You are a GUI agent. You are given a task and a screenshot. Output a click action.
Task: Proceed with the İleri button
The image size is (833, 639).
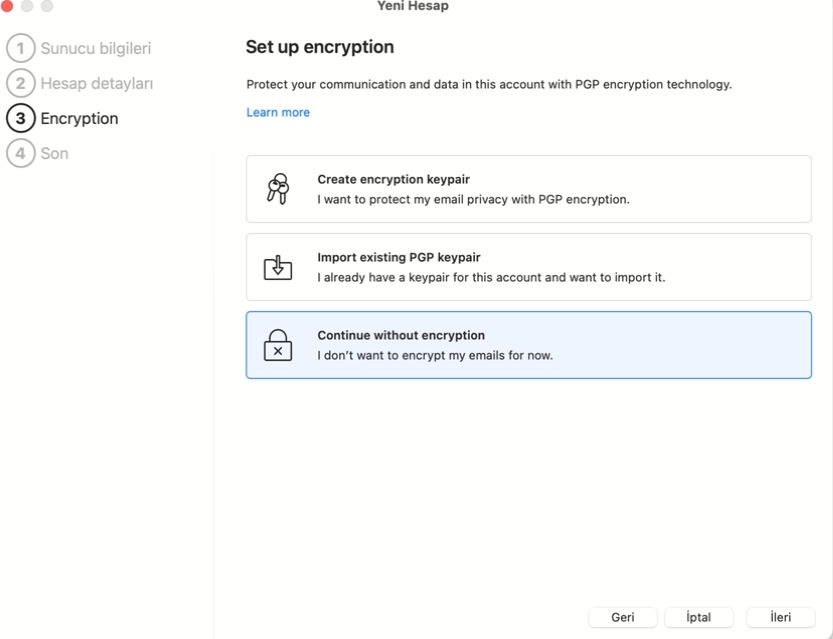pyautogui.click(x=780, y=617)
